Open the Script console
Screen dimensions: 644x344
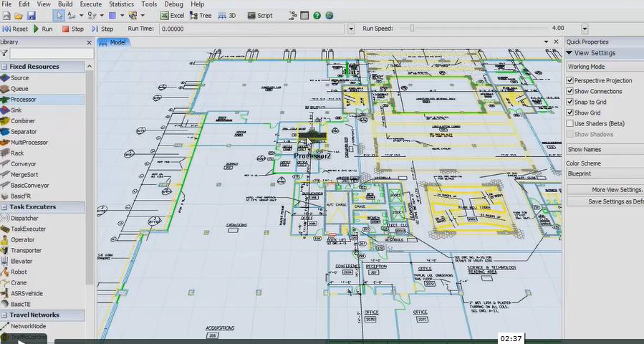259,15
